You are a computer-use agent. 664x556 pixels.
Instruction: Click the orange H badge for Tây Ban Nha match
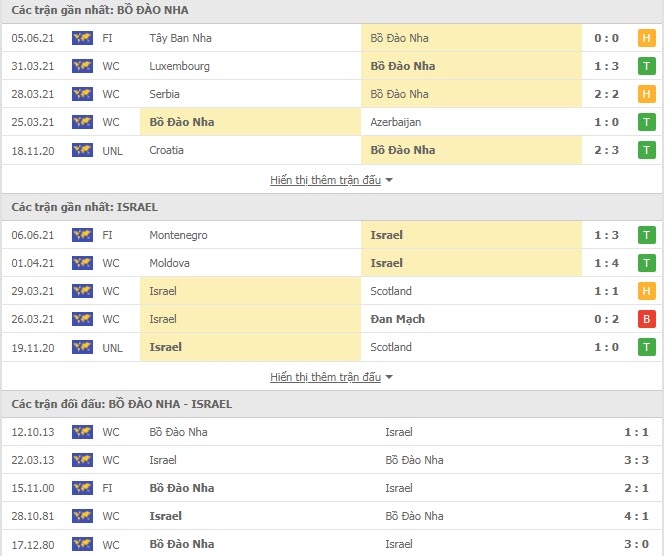(x=646, y=38)
